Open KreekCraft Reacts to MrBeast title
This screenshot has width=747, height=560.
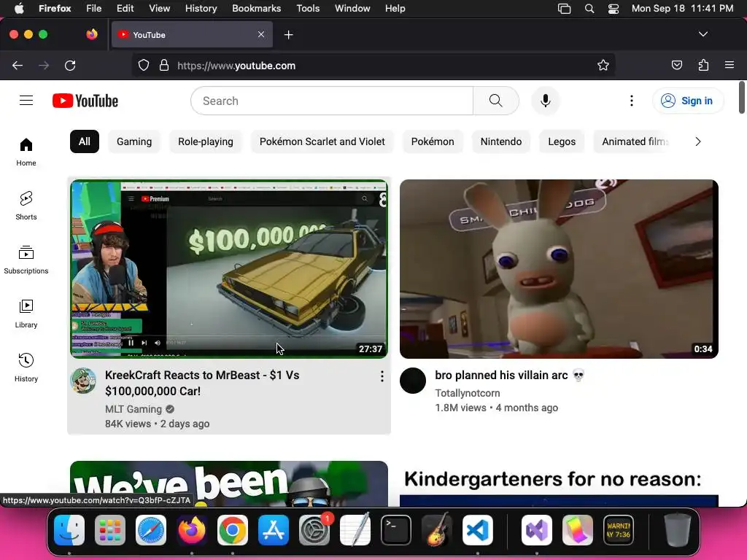[x=202, y=383]
